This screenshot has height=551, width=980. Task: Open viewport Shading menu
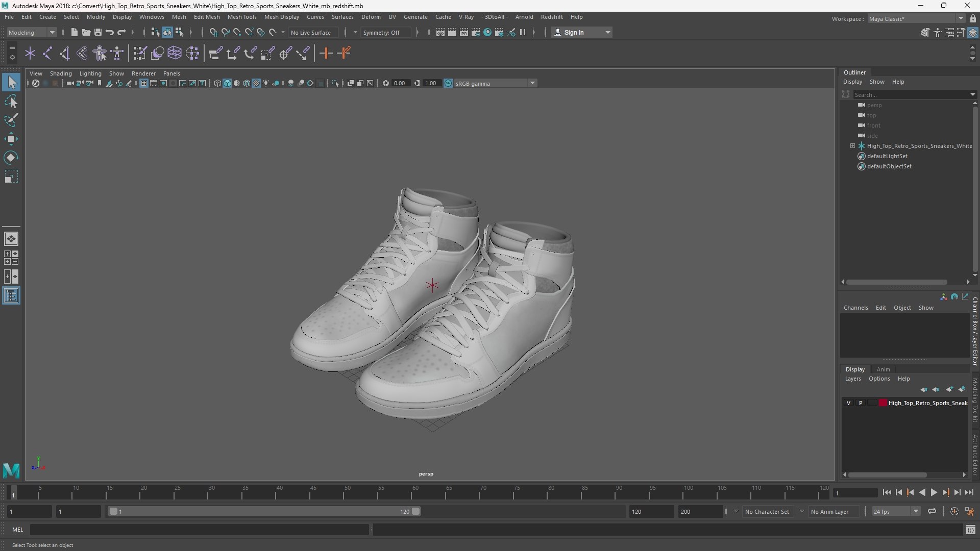61,73
